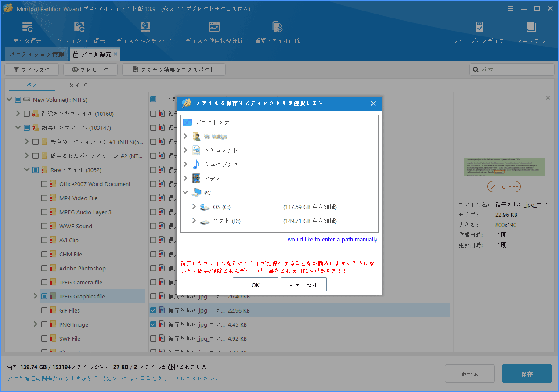
Task: Click the 検索 search input field
Action: 512,69
